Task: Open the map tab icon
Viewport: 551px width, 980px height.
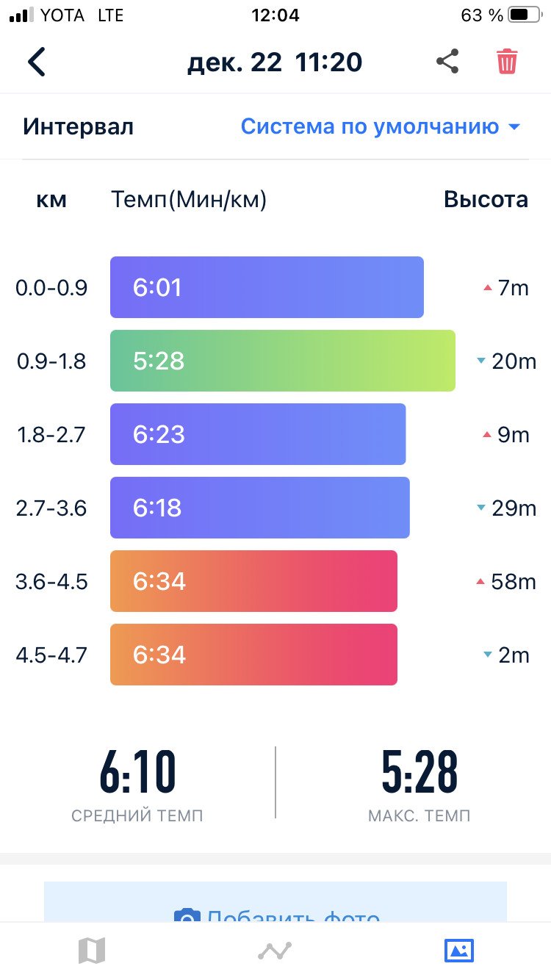Action: (92, 951)
